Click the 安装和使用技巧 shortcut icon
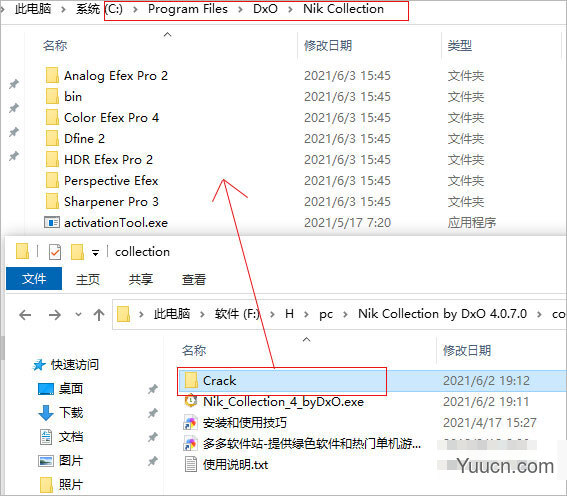The width and height of the screenshot is (567, 496). pyautogui.click(x=191, y=423)
